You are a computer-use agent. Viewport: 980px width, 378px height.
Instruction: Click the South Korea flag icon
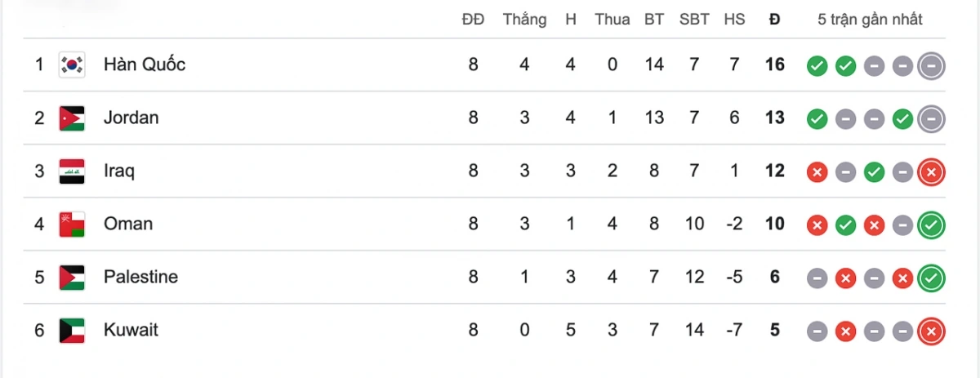point(72,64)
